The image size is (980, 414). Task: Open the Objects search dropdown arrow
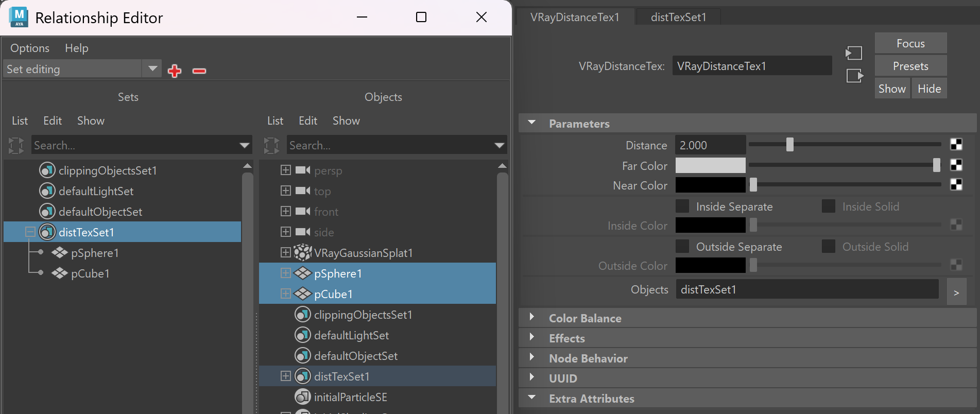click(499, 146)
